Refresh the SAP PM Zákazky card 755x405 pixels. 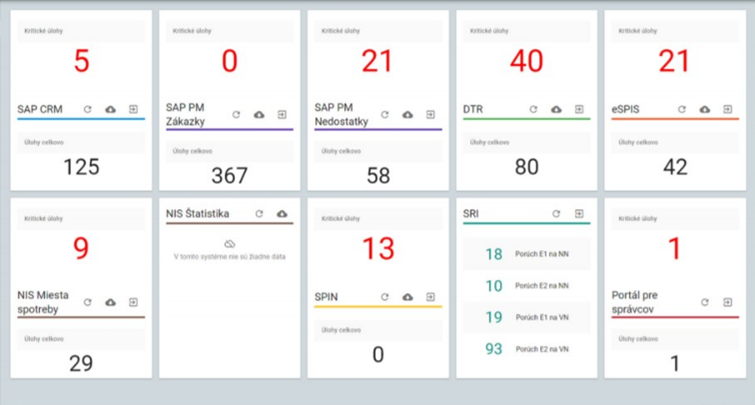236,115
